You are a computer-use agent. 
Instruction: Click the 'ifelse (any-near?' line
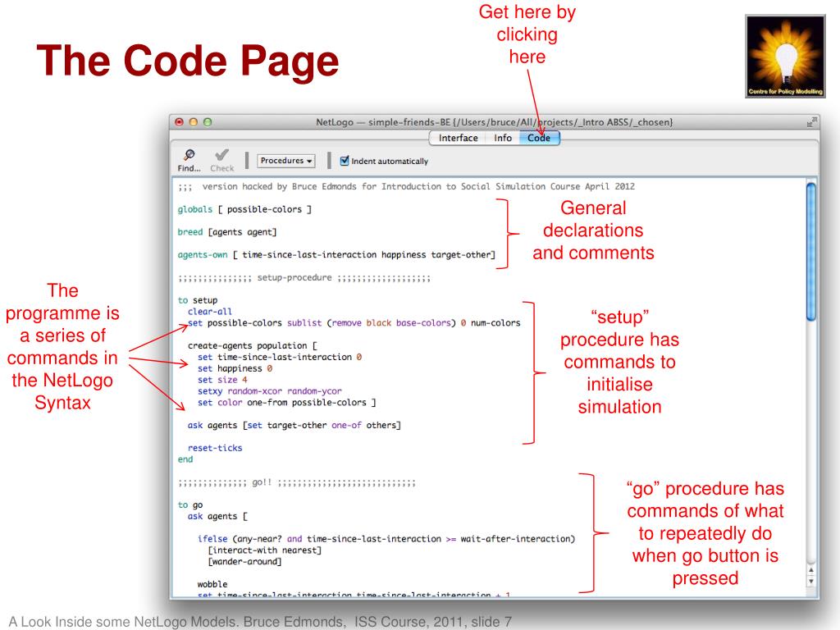(x=386, y=539)
